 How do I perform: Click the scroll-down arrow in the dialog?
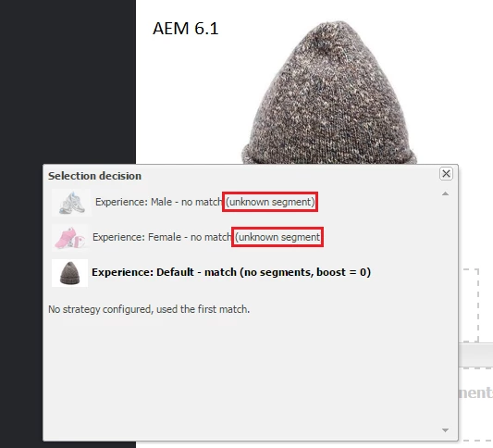(x=445, y=430)
